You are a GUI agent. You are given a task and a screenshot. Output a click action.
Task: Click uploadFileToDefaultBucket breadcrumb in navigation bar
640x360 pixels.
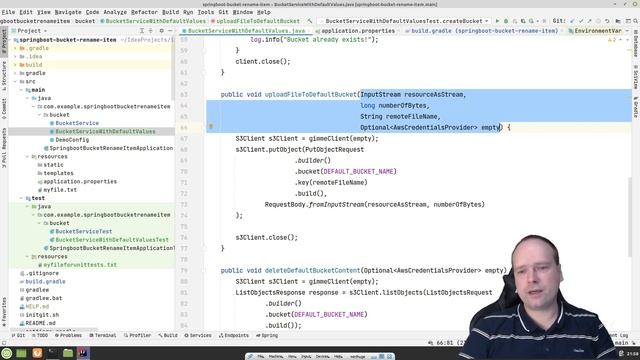(x=258, y=21)
